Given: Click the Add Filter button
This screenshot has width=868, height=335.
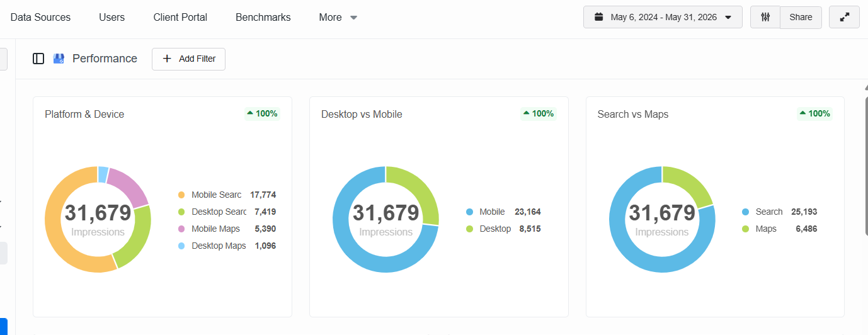Looking at the screenshot, I should pyautogui.click(x=188, y=59).
